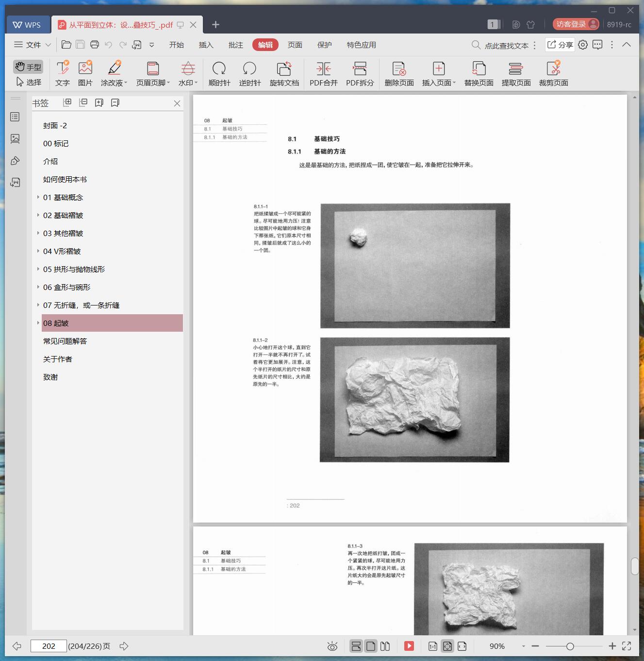Image resolution: width=644 pixels, height=661 pixels.
Task: Click the 访客登录 guest login button
Action: pos(577,24)
